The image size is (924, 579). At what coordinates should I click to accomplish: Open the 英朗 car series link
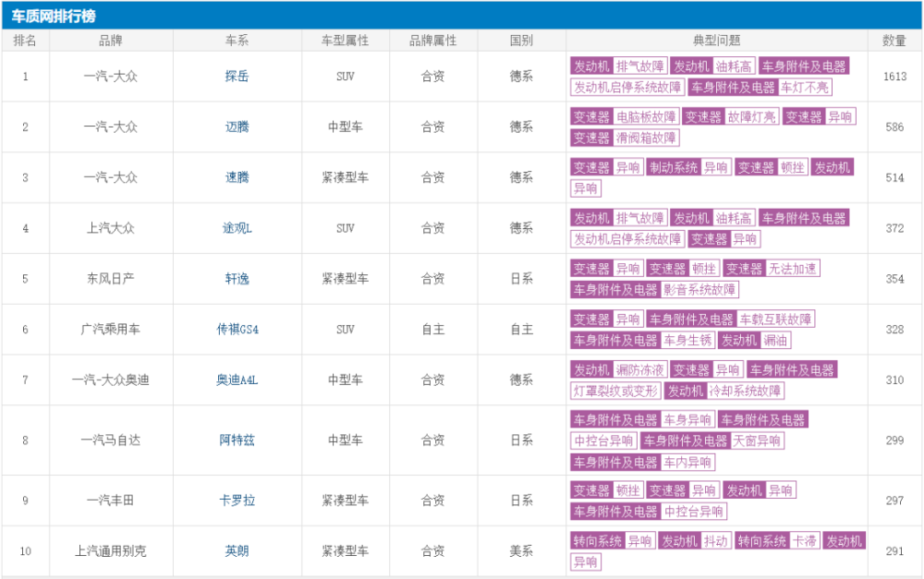tap(237, 550)
